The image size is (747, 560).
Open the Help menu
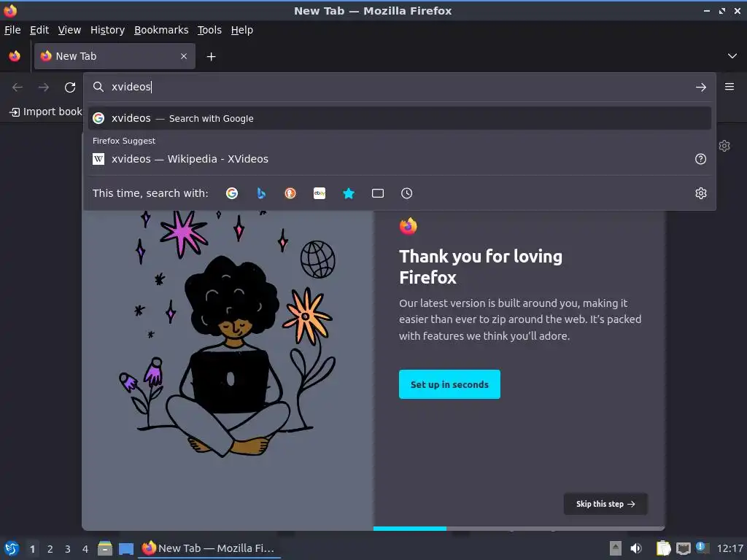coord(242,30)
